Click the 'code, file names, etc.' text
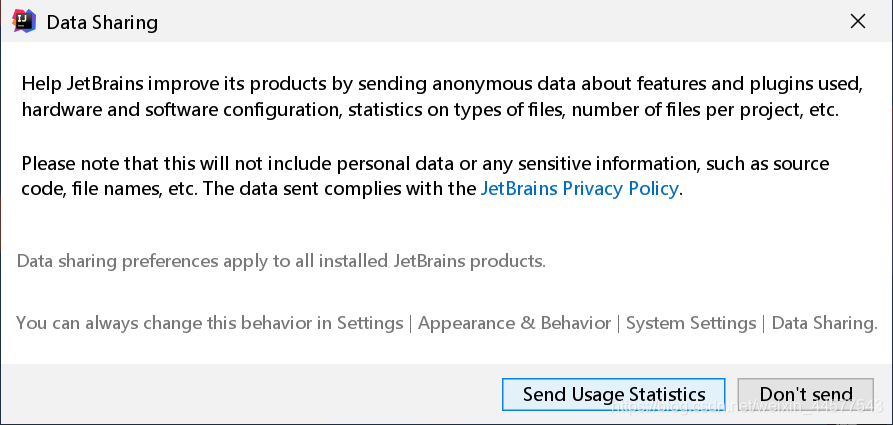The width and height of the screenshot is (893, 425). [x=110, y=188]
